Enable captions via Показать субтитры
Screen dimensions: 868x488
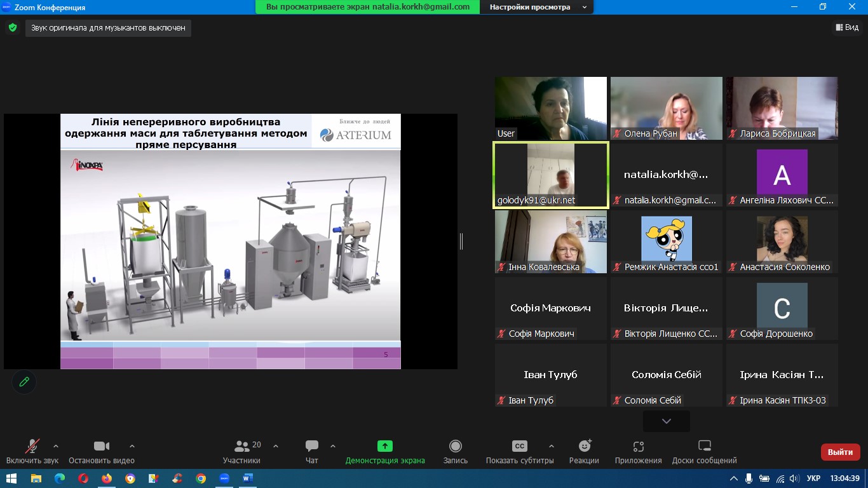click(520, 451)
